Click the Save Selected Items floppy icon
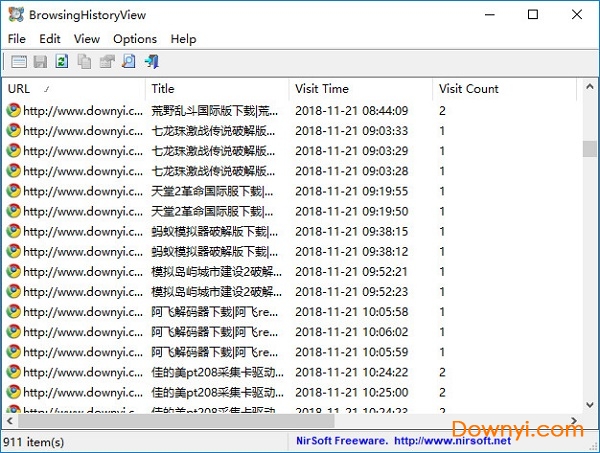This screenshot has height=453, width=600. tap(41, 62)
